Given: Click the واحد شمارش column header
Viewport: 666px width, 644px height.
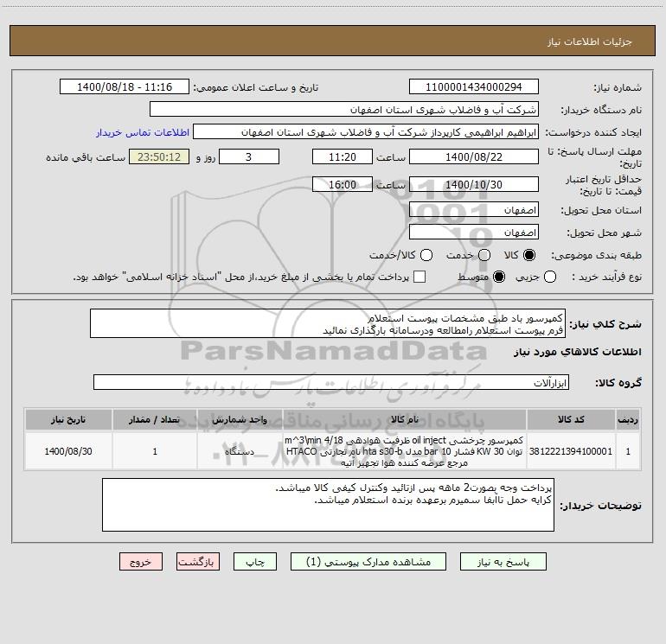Looking at the screenshot, I should pyautogui.click(x=240, y=419).
